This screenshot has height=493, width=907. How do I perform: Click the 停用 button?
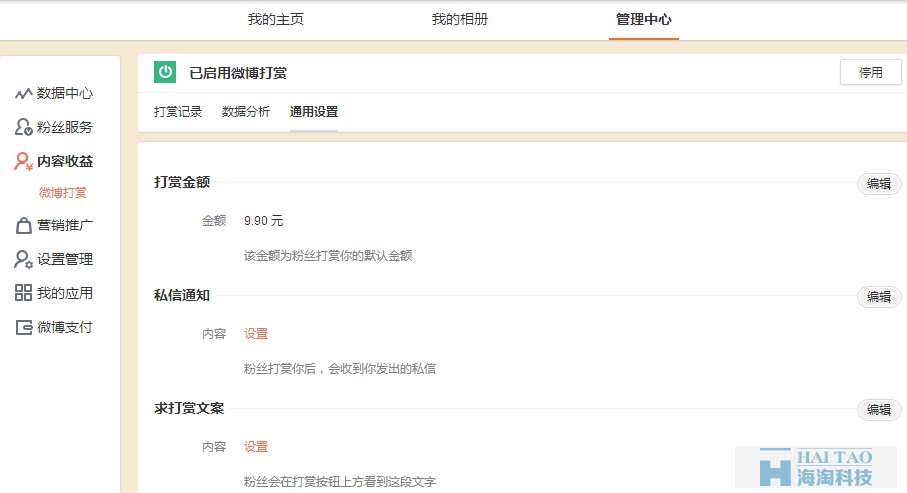[x=871, y=72]
